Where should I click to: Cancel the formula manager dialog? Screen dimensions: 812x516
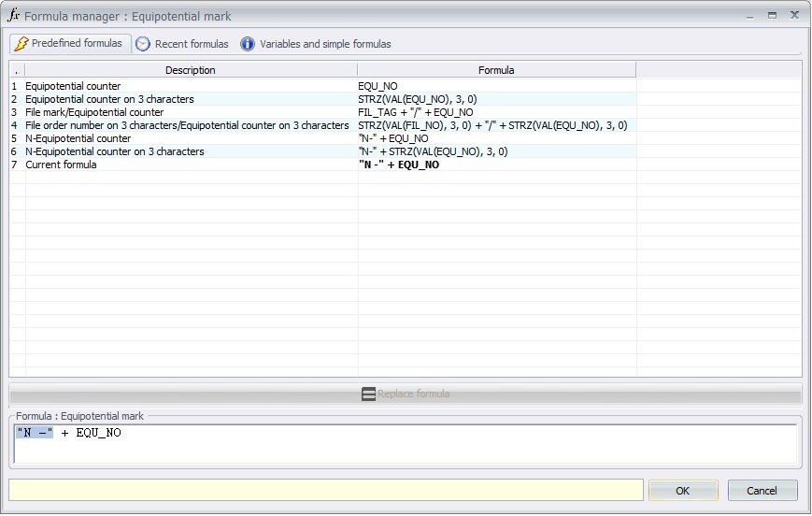[762, 491]
